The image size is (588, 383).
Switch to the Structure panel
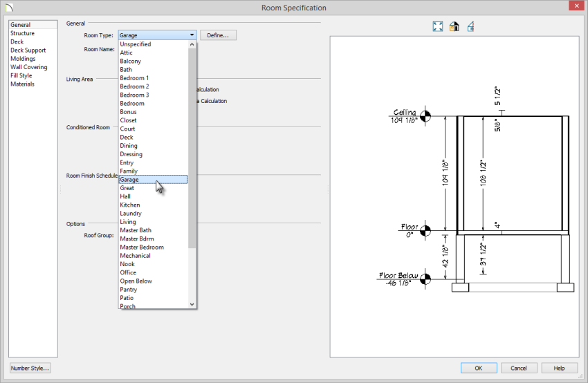coord(23,33)
